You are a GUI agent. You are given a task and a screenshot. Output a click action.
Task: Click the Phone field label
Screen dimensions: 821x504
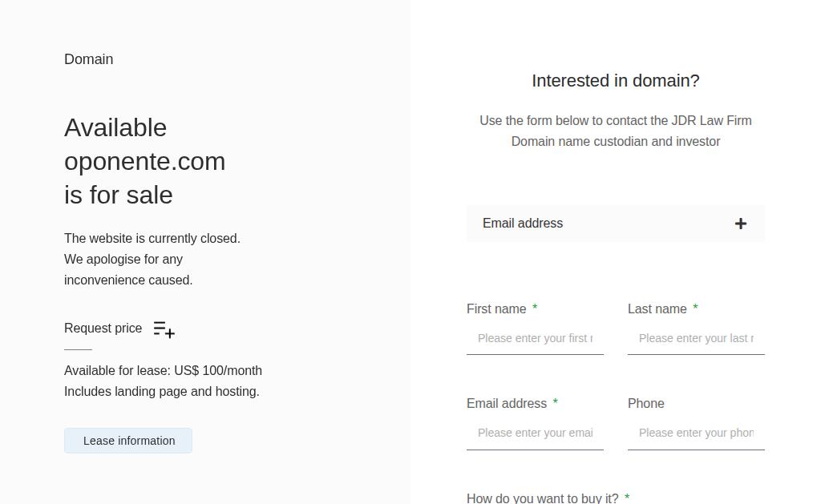click(x=645, y=404)
